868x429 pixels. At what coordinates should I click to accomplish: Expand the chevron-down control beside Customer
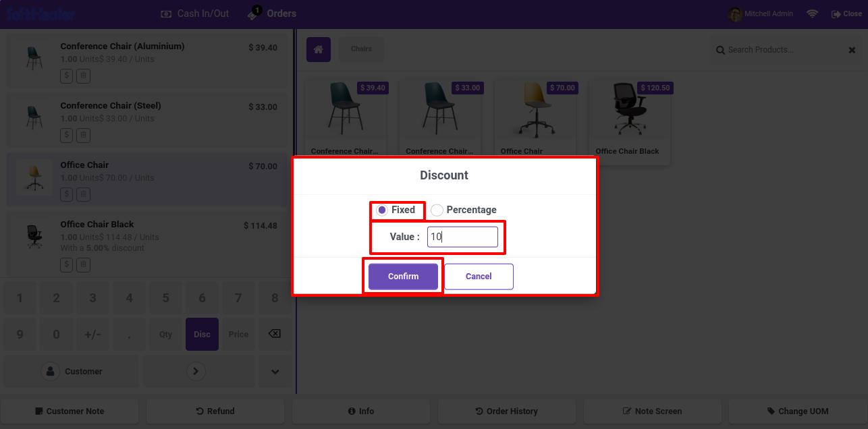(275, 371)
